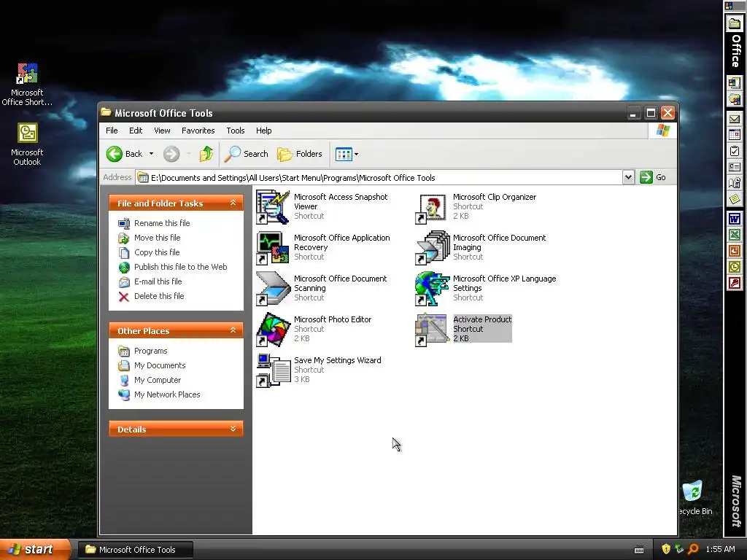Click New Appointment calendar icon on Shortcut Bar

(x=734, y=135)
